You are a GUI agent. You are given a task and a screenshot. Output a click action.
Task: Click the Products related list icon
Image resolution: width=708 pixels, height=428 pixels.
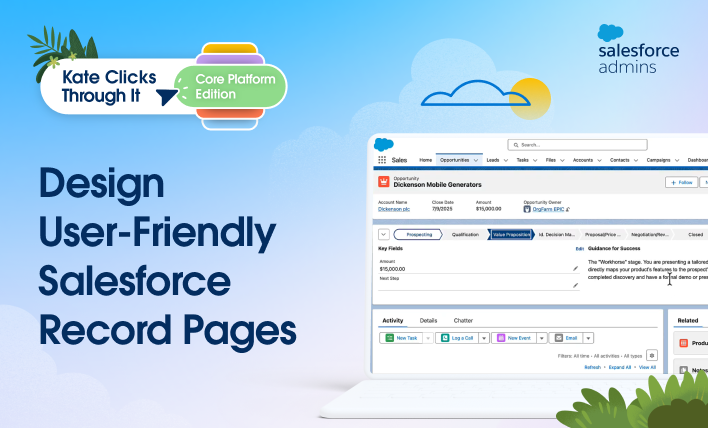(x=683, y=343)
